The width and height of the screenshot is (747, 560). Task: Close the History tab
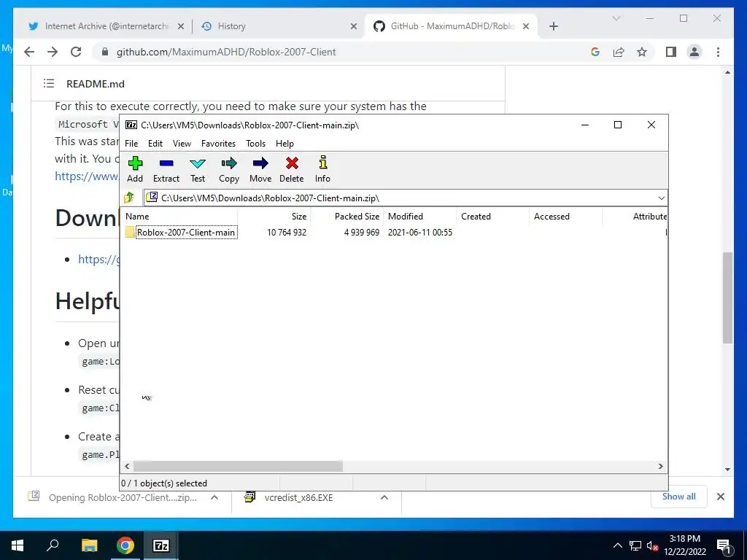[354, 26]
